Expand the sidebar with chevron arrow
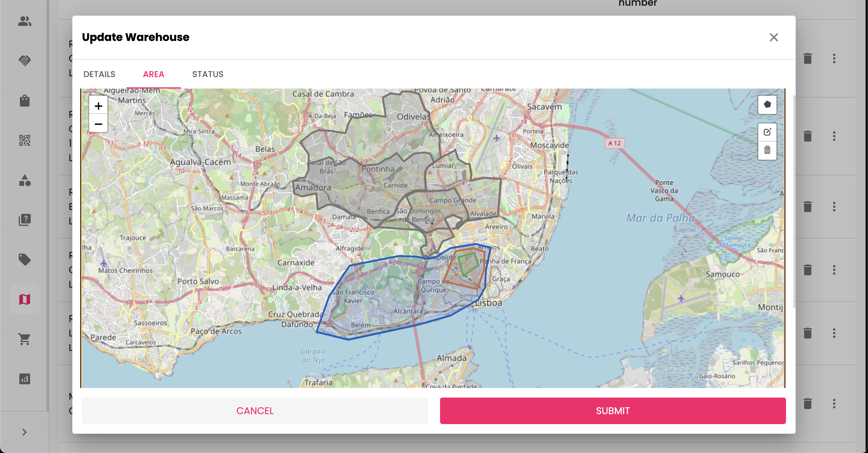The width and height of the screenshot is (868, 453). tap(24, 432)
